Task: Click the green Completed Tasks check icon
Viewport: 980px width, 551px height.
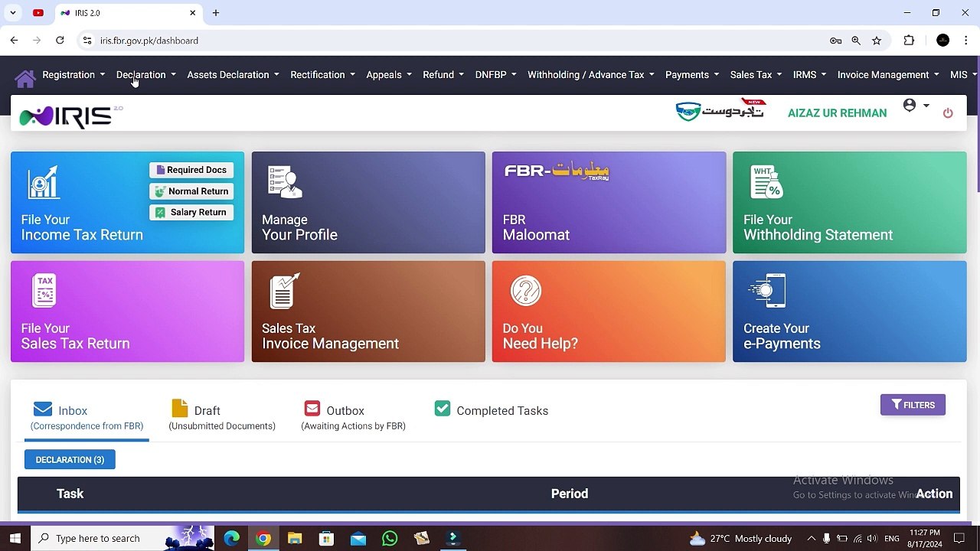Action: (443, 409)
